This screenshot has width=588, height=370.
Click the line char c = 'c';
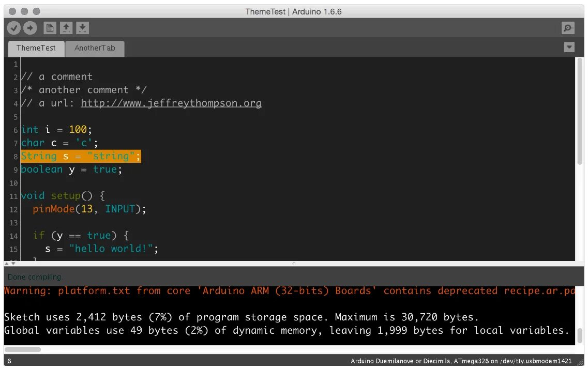click(59, 143)
